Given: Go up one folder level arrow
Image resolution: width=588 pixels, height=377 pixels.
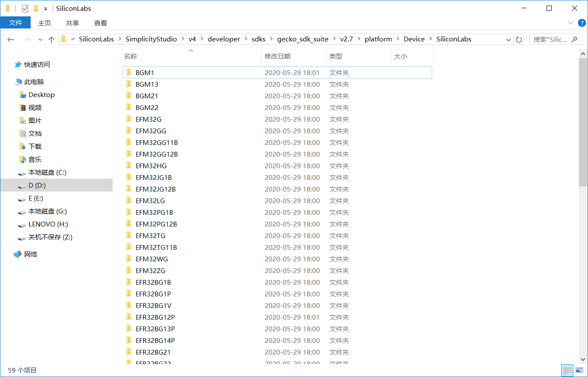Looking at the screenshot, I should [51, 39].
